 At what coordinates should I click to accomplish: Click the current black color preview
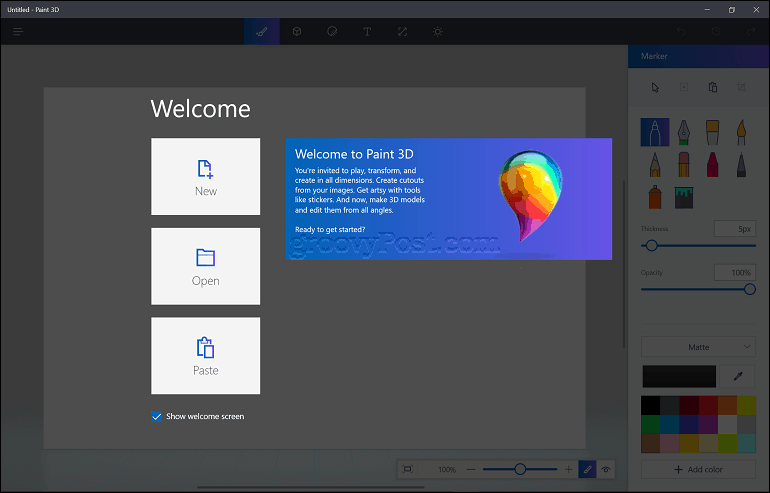[x=679, y=377]
